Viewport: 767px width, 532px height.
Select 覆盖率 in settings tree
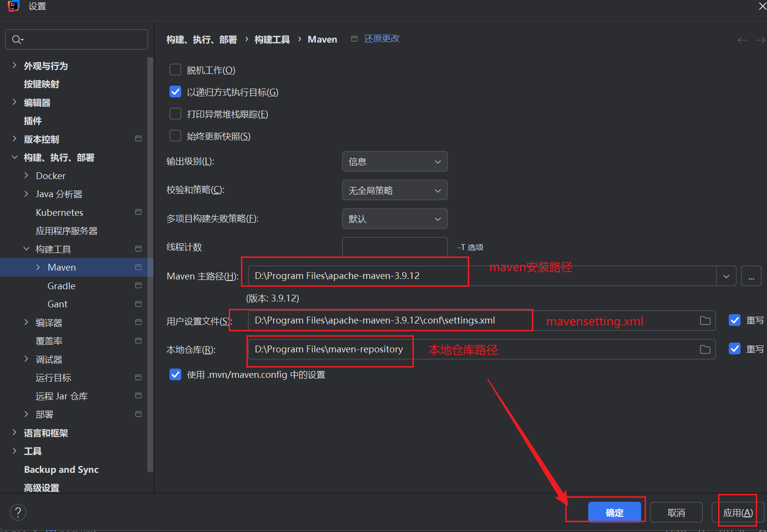coord(49,341)
